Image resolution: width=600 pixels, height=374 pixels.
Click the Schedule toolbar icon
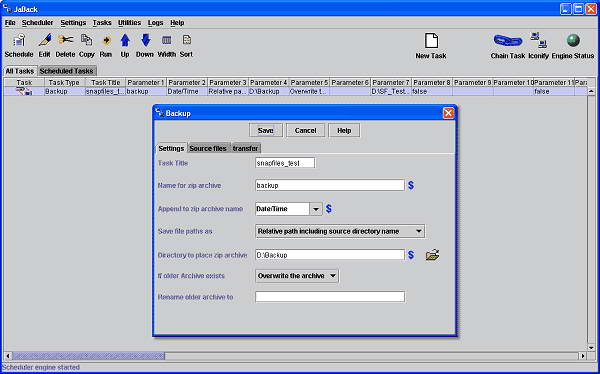19,41
